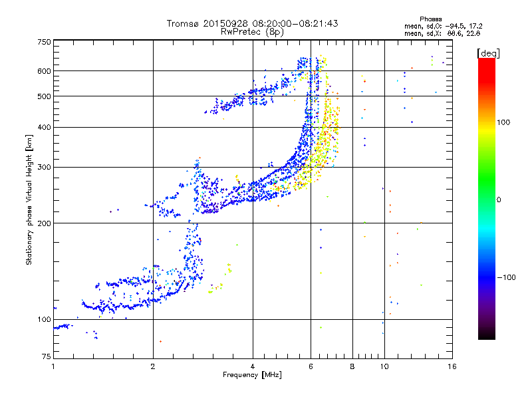Select the 'RwPretec (8p)' subtitle
The image size is (532, 399).
(252, 32)
